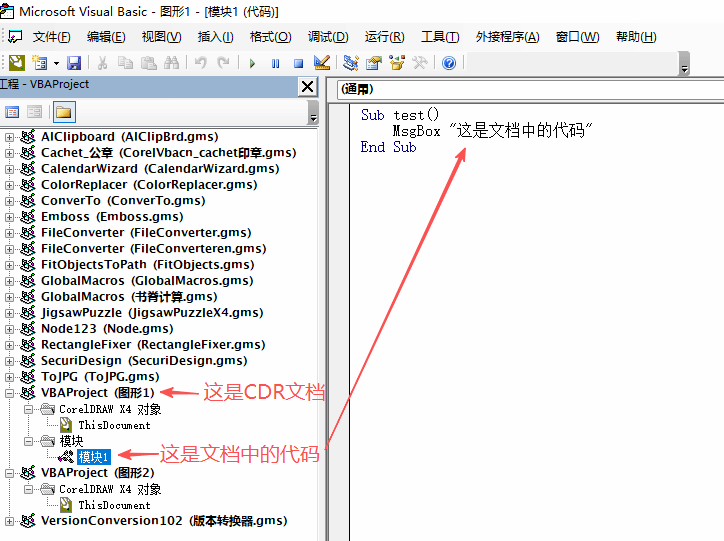Open the 工具(T) menu
The height and width of the screenshot is (541, 724).
click(439, 37)
